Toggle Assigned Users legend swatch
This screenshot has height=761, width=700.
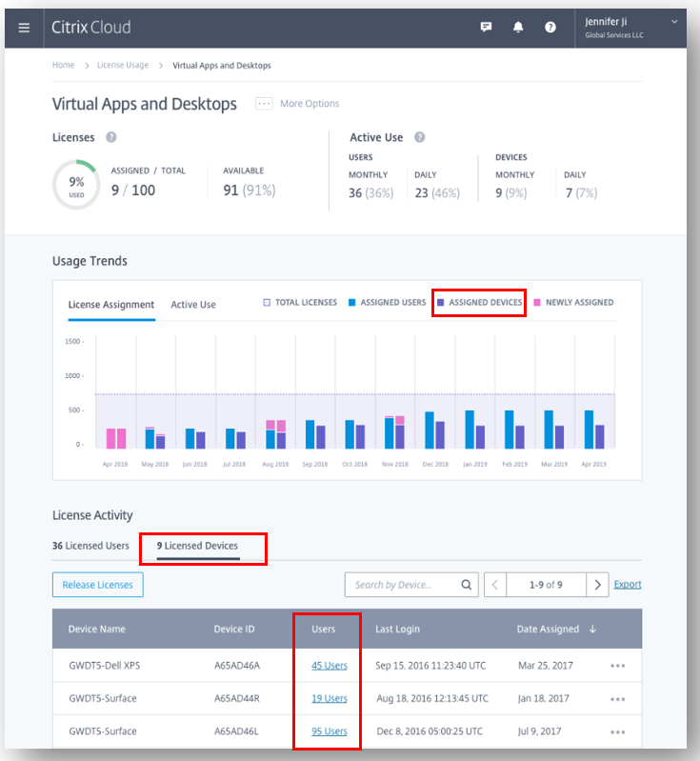pyautogui.click(x=352, y=302)
